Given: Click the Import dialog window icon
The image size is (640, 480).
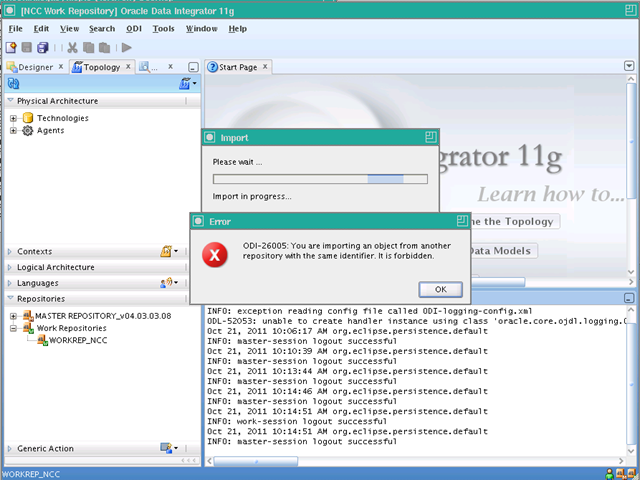Looking at the screenshot, I should 210,138.
